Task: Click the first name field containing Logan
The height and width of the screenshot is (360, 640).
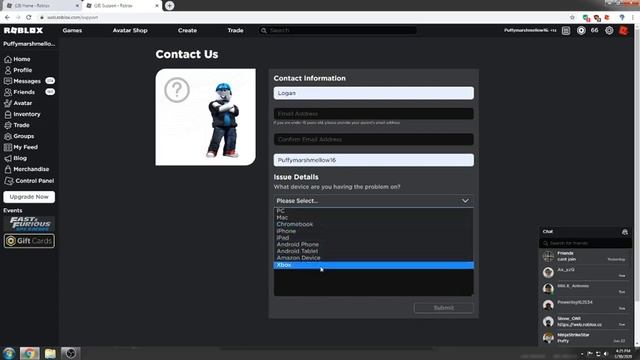Action: coord(373,93)
